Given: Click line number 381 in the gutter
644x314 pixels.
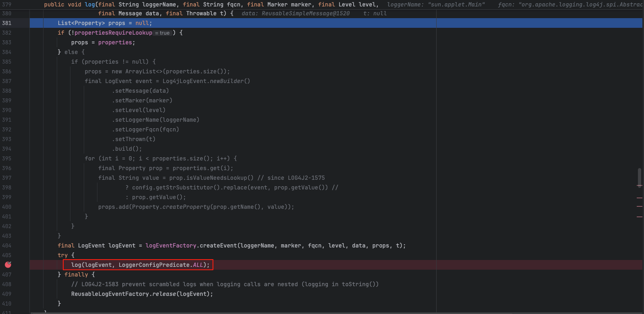Looking at the screenshot, I should pos(7,23).
